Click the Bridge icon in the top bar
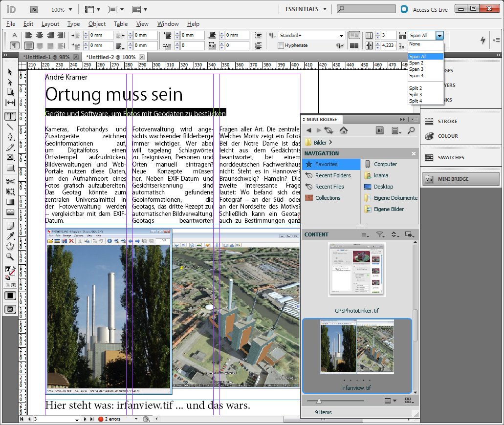504x425 pixels. click(34, 9)
